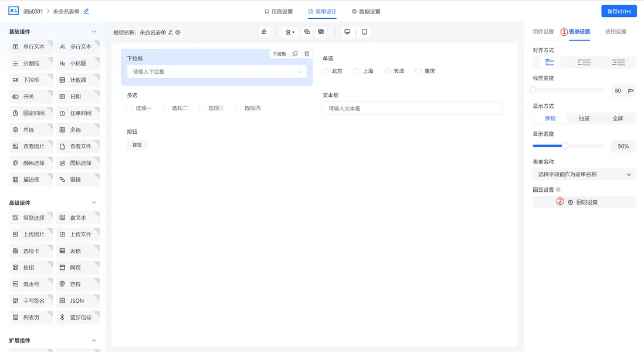This screenshot has height=352, width=644.
Task: Add 手写签名 component
Action: [31, 300]
